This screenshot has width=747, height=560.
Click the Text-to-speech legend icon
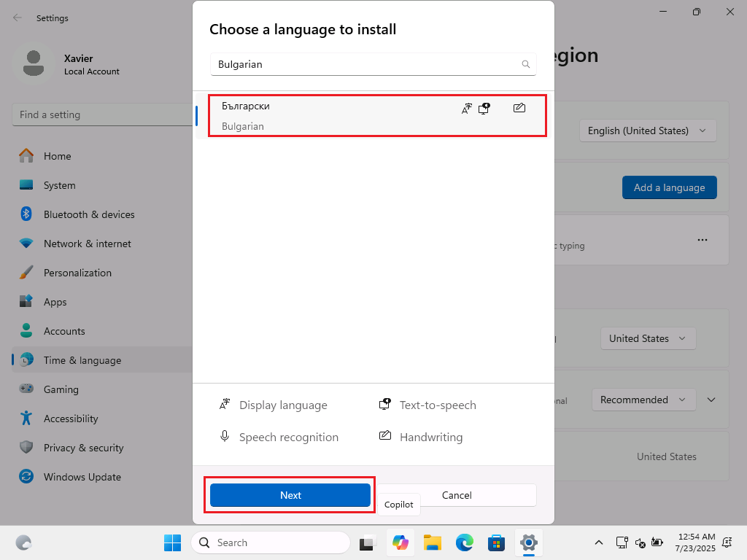pos(385,404)
